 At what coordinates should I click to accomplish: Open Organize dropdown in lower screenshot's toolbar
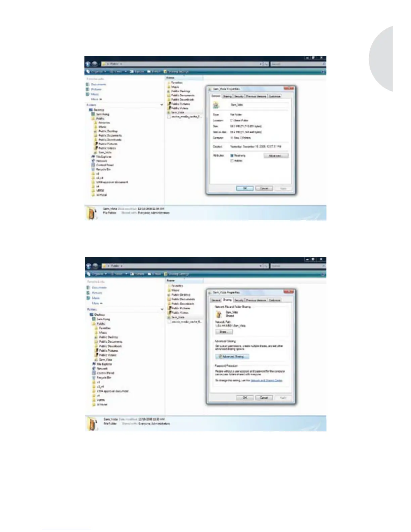97,274
